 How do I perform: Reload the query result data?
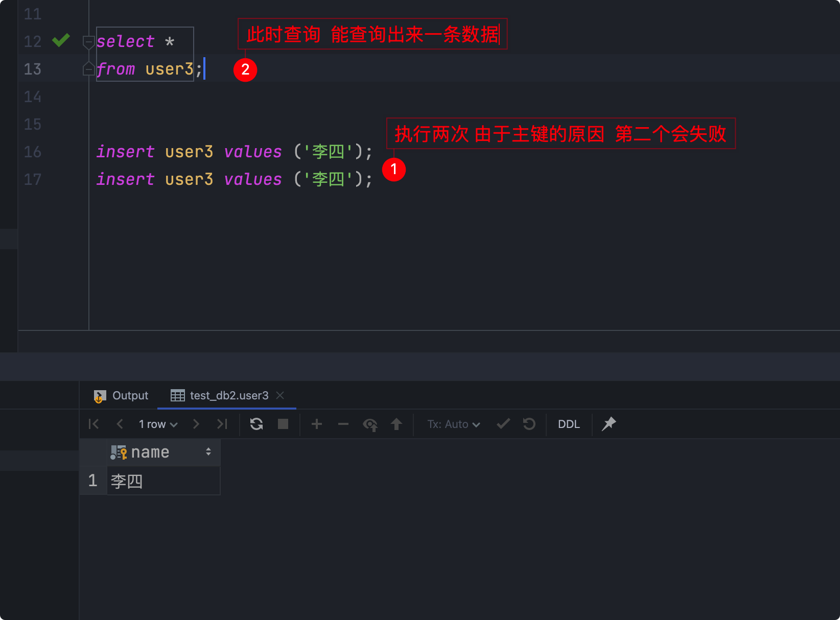click(x=256, y=424)
